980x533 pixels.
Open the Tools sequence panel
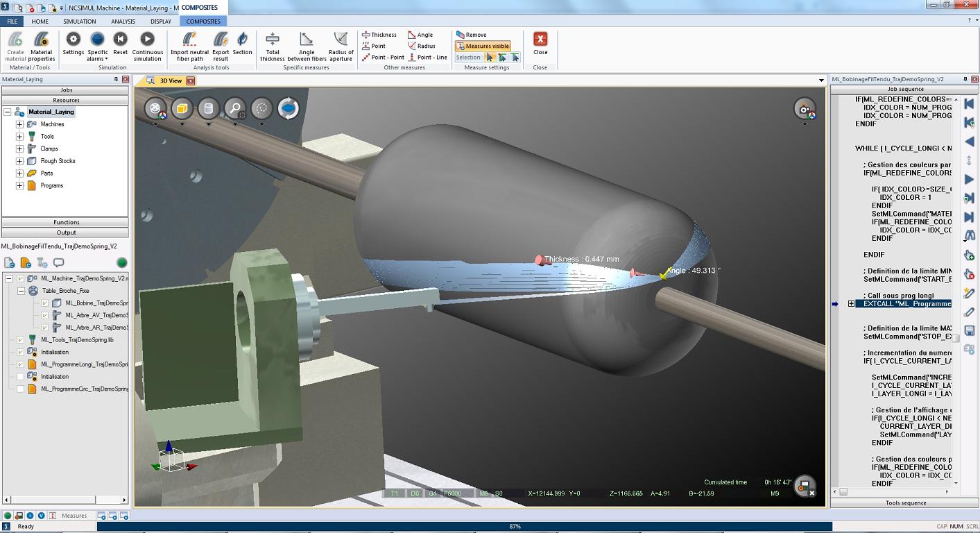905,502
